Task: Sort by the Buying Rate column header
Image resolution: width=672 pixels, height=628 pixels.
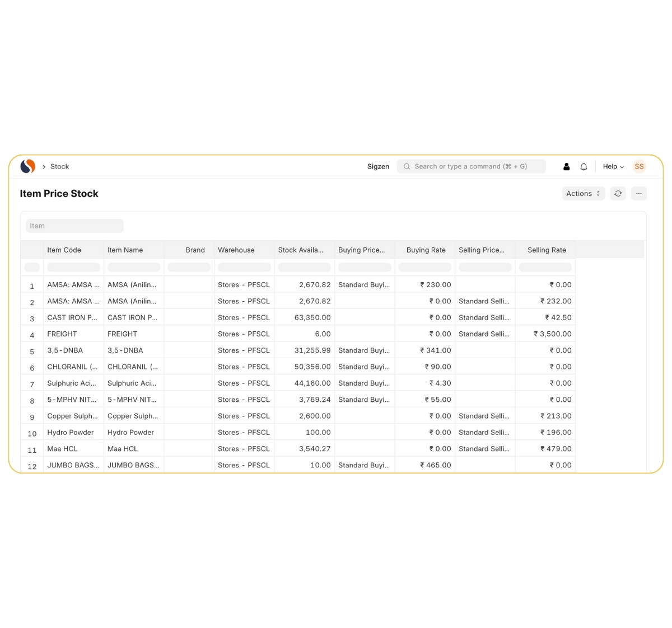Action: click(x=425, y=250)
